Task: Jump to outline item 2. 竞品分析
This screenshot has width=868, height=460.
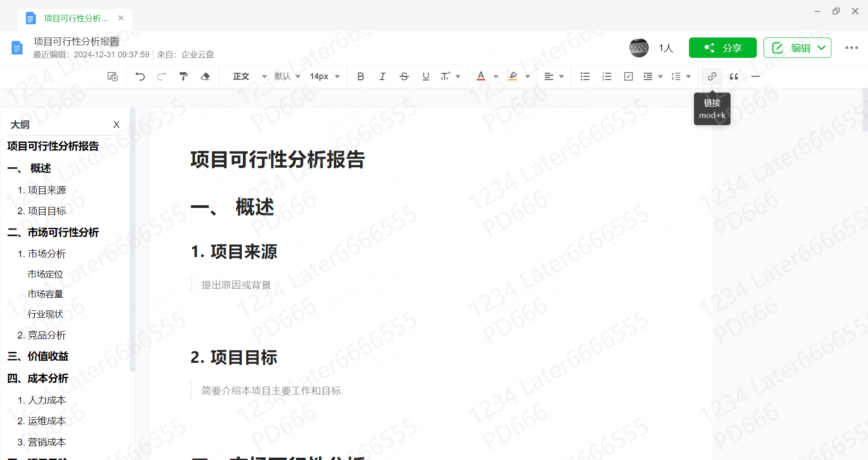Action: [42, 335]
